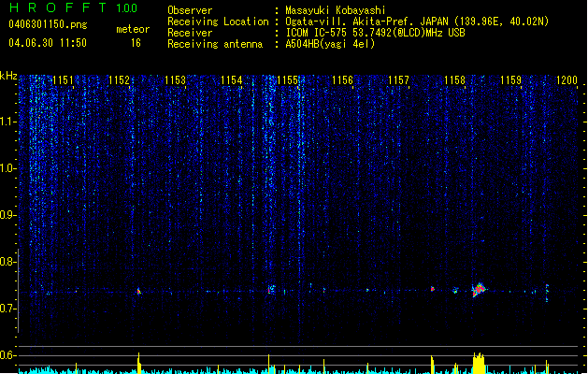Click the 1.1 kHz axis label

[8, 122]
